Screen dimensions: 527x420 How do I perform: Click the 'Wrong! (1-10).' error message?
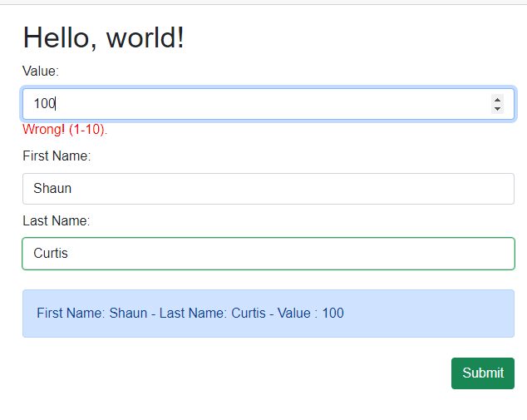point(65,130)
